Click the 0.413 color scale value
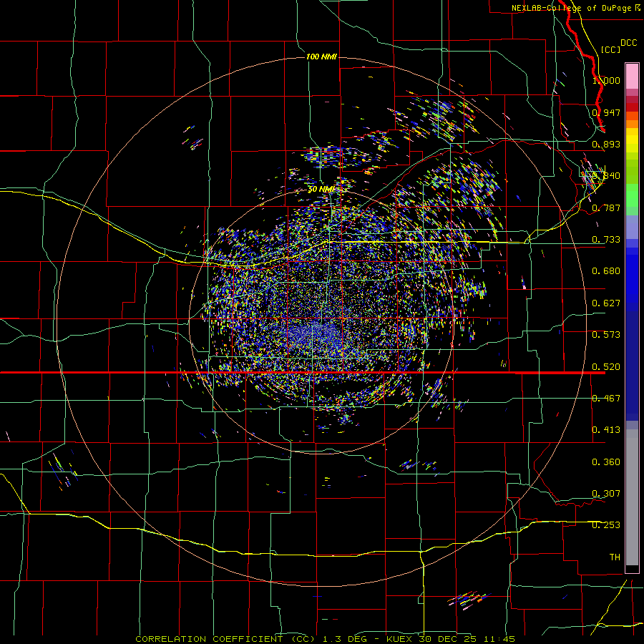The image size is (644, 644). point(606,430)
